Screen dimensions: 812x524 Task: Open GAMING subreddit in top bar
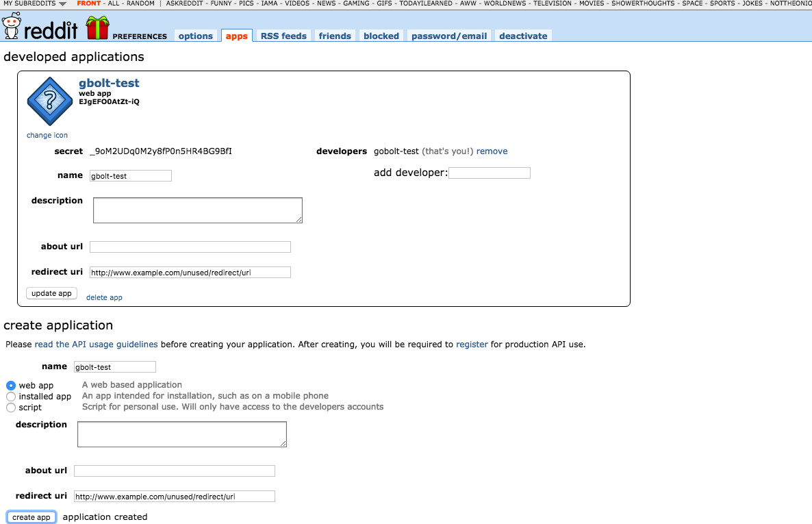coord(356,3)
